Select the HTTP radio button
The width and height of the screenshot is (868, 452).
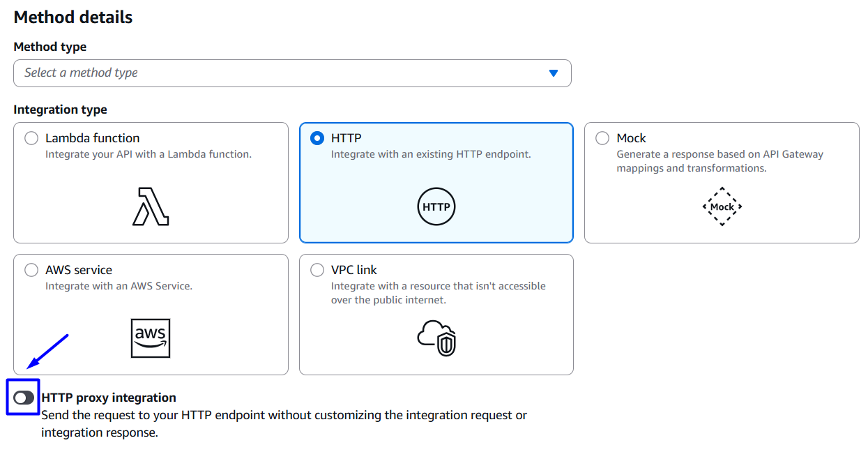317,138
